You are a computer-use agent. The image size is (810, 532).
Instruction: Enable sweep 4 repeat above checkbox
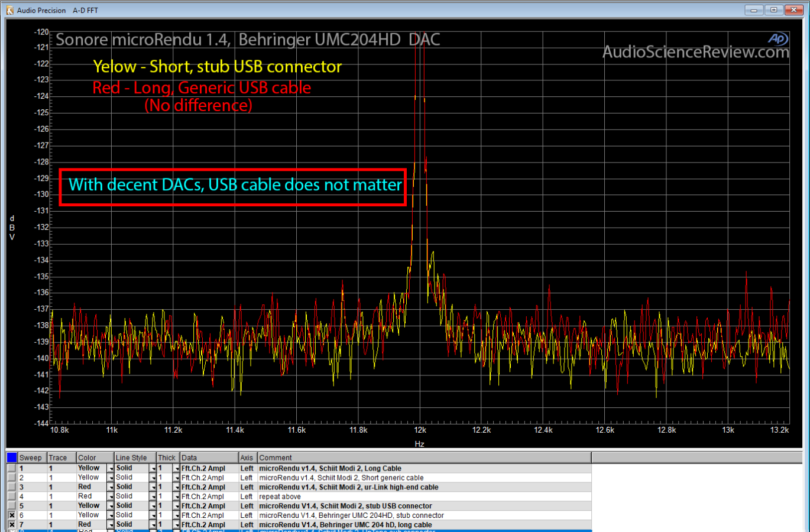coord(12,497)
